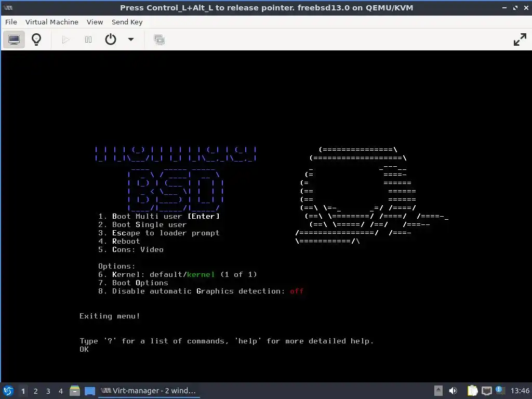Open the volume control
Screen dimensions: 532x399
tap(453, 391)
